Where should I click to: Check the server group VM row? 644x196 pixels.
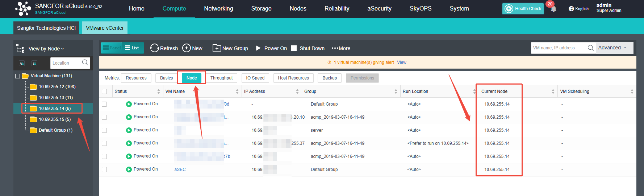(x=104, y=130)
